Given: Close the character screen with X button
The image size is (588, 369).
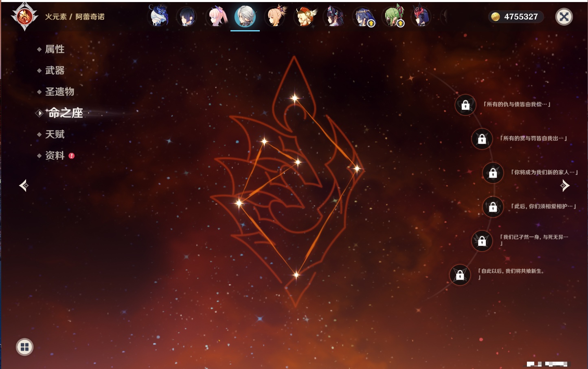Looking at the screenshot, I should pos(564,17).
